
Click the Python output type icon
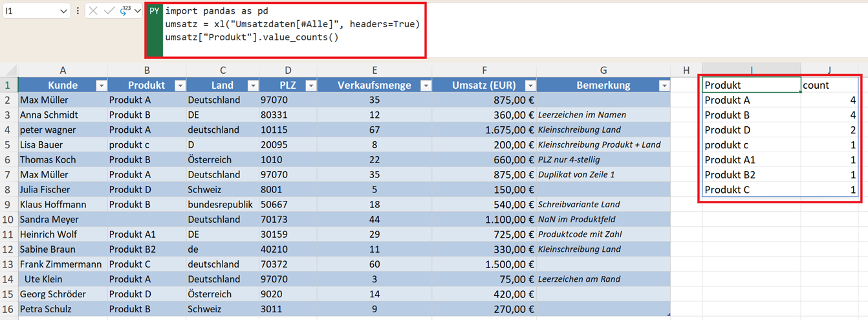pyautogui.click(x=124, y=11)
